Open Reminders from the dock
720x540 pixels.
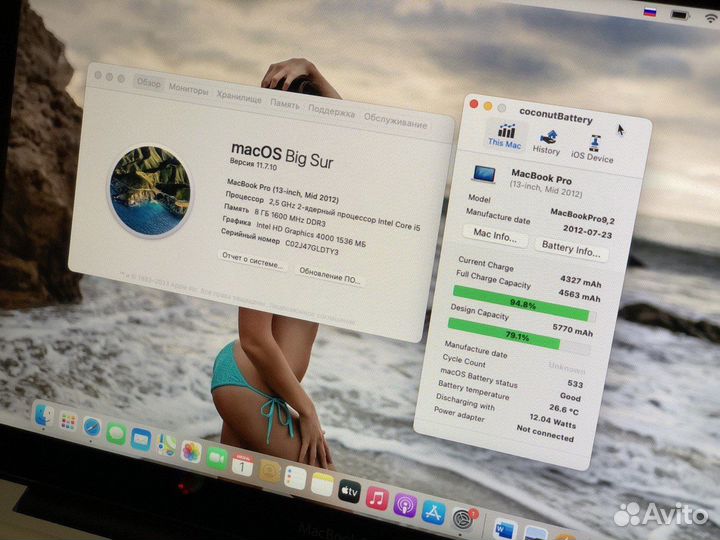pos(295,478)
